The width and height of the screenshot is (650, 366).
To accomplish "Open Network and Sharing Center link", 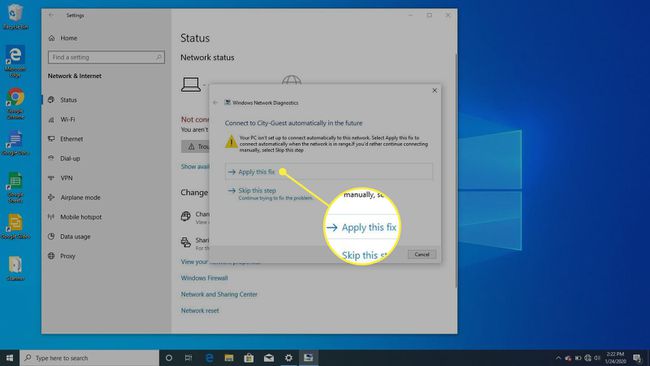I will pyautogui.click(x=219, y=294).
